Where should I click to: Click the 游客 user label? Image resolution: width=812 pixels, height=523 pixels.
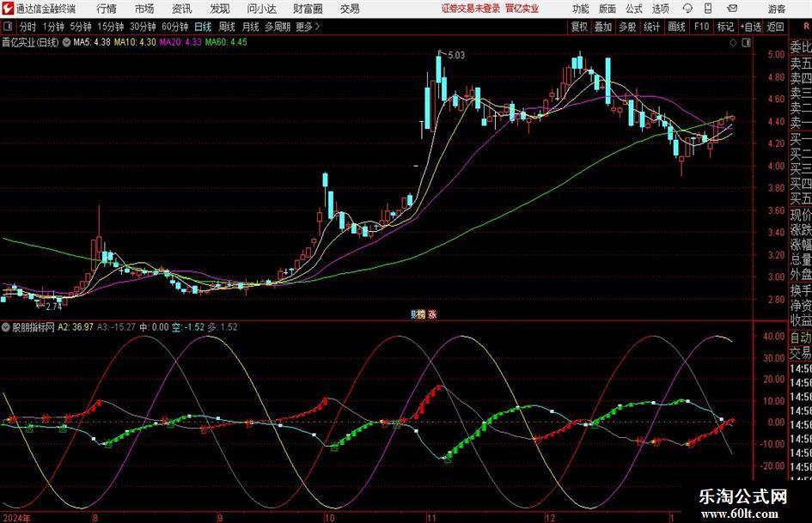tap(776, 9)
